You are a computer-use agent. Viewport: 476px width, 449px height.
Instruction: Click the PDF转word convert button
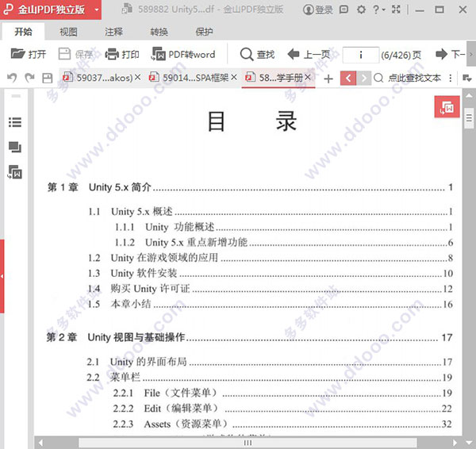tap(183, 55)
